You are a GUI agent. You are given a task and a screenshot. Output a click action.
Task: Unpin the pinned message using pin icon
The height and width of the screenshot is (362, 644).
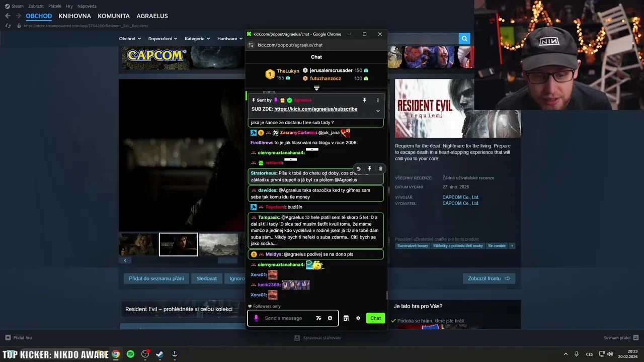tap(365, 100)
